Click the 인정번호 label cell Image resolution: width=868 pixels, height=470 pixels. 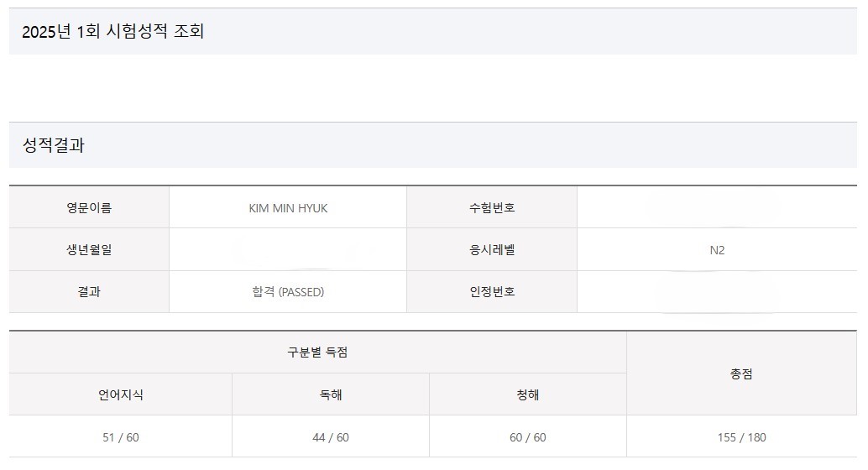492,292
